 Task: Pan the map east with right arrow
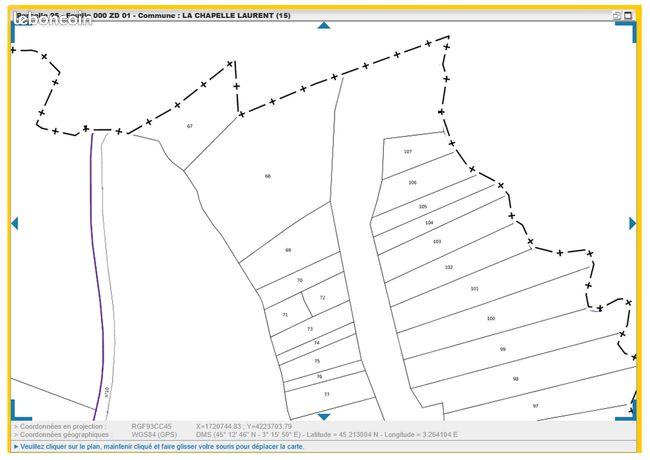tap(632, 223)
